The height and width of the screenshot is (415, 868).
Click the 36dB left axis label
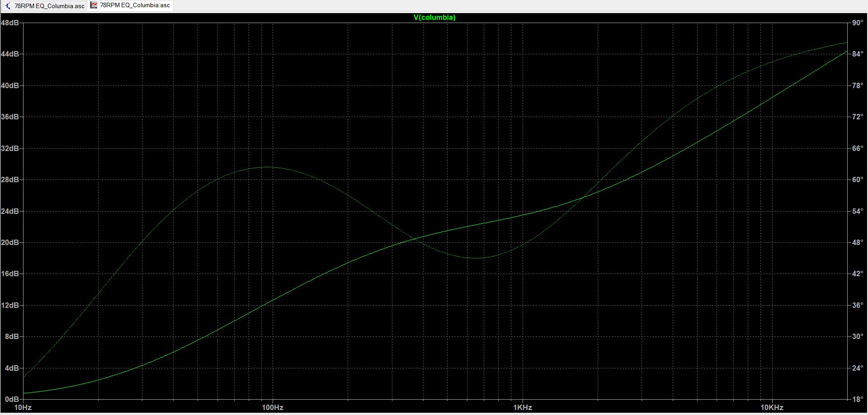click(10, 117)
